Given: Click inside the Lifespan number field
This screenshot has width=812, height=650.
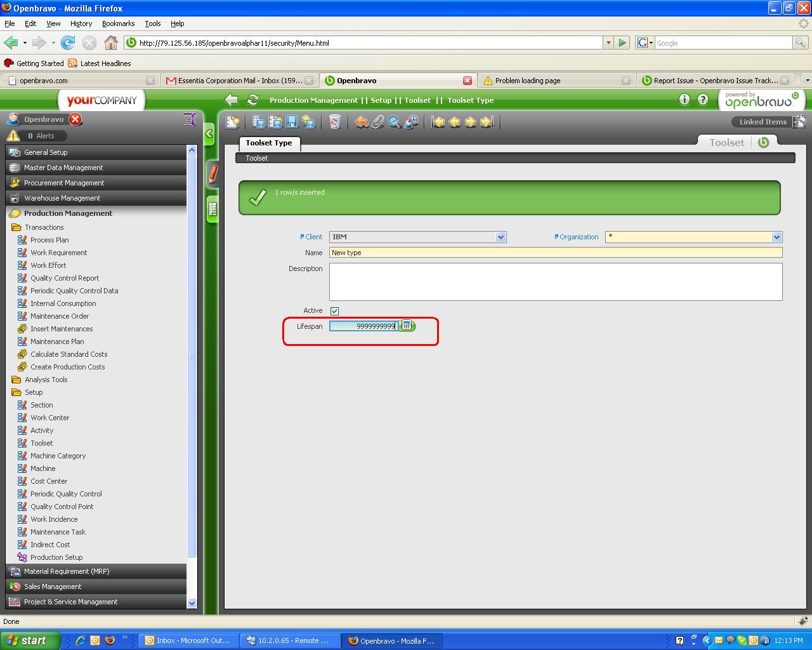Looking at the screenshot, I should (363, 326).
